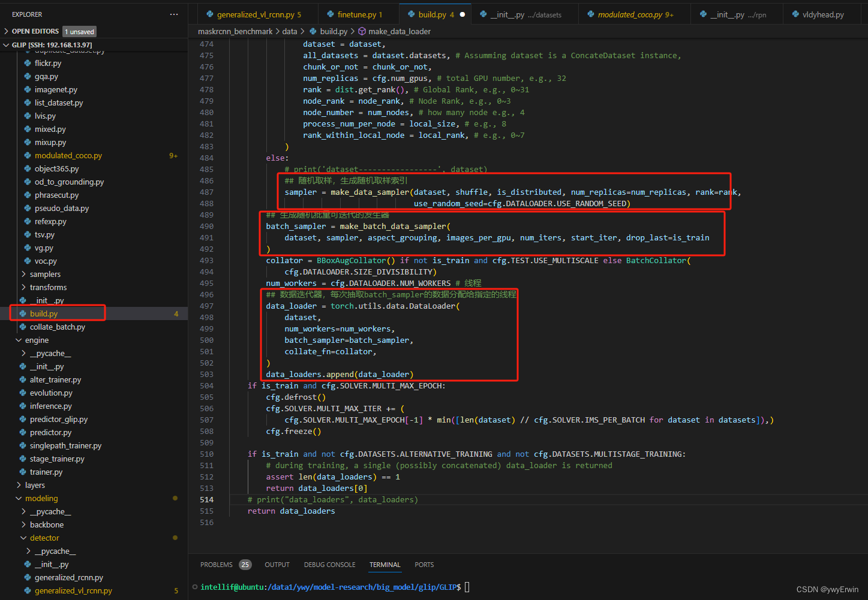Click the unsaved dot on the build.py tab

[462, 14]
